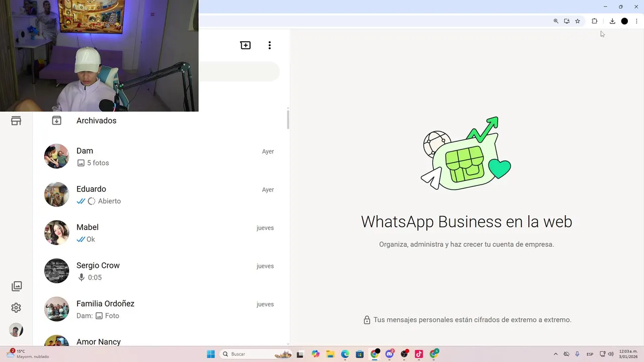Click the 'Ok' message preview under Mabel
The height and width of the screenshot is (362, 644).
[86, 239]
